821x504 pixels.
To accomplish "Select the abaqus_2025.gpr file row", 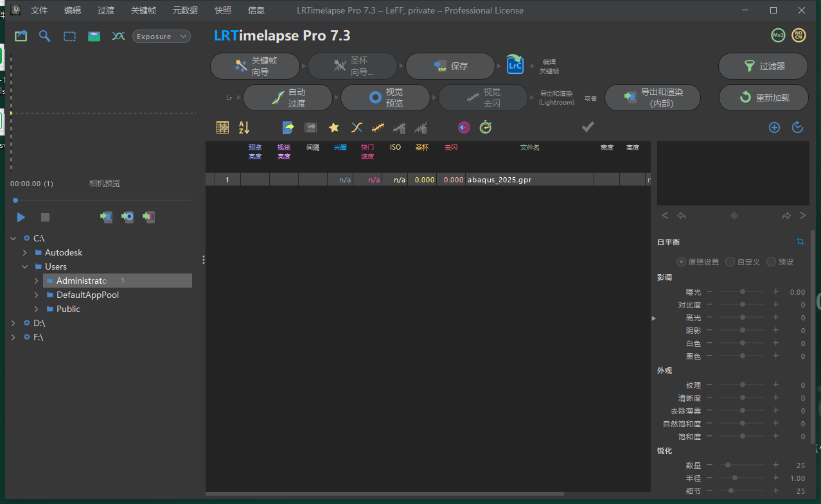I will 428,180.
